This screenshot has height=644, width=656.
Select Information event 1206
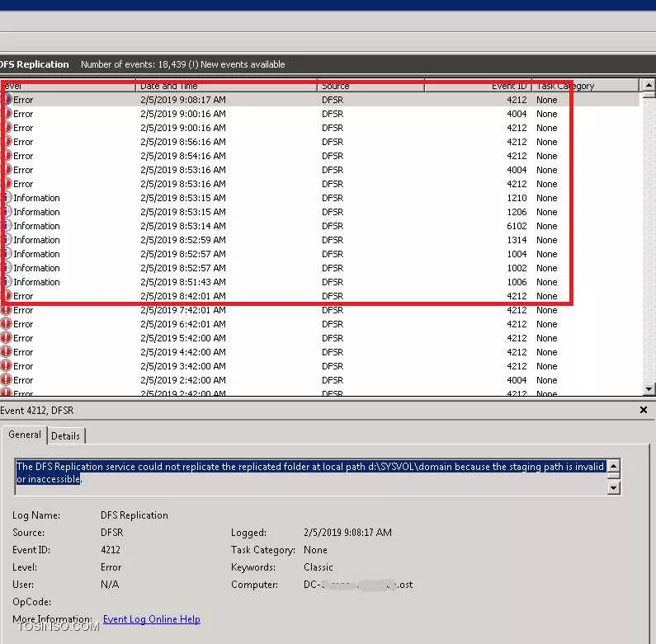[319, 212]
